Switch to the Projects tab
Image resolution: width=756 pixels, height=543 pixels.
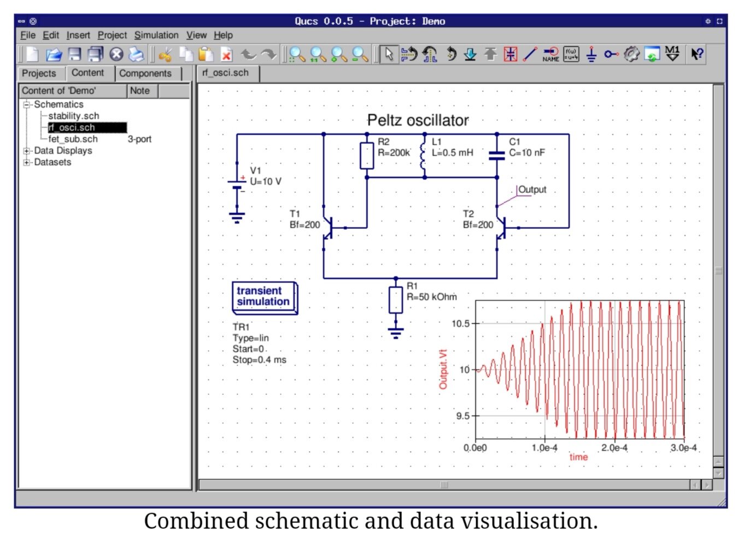coord(40,73)
